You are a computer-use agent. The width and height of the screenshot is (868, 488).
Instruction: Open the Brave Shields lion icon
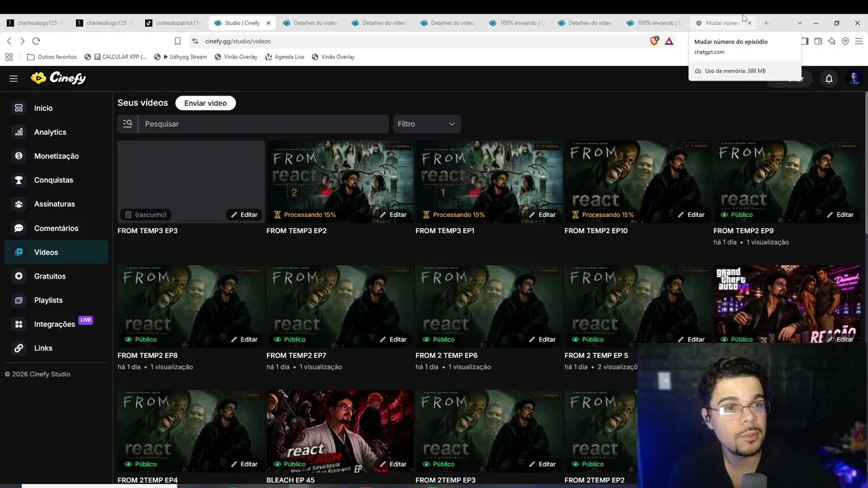654,41
